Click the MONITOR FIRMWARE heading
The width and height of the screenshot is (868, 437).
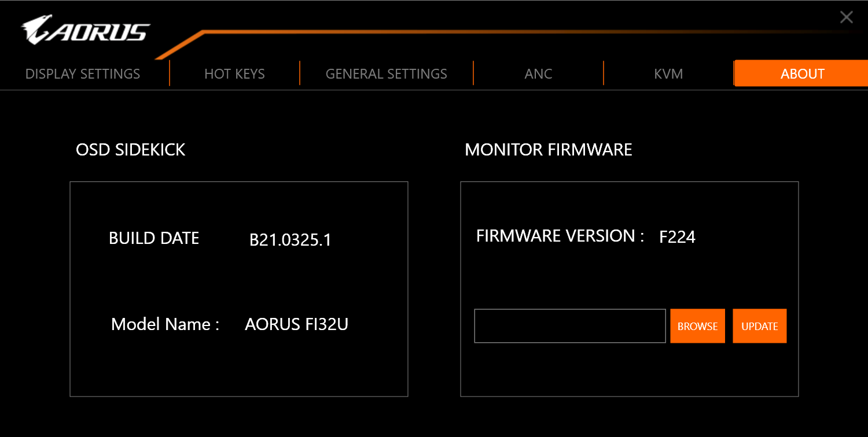tap(548, 150)
